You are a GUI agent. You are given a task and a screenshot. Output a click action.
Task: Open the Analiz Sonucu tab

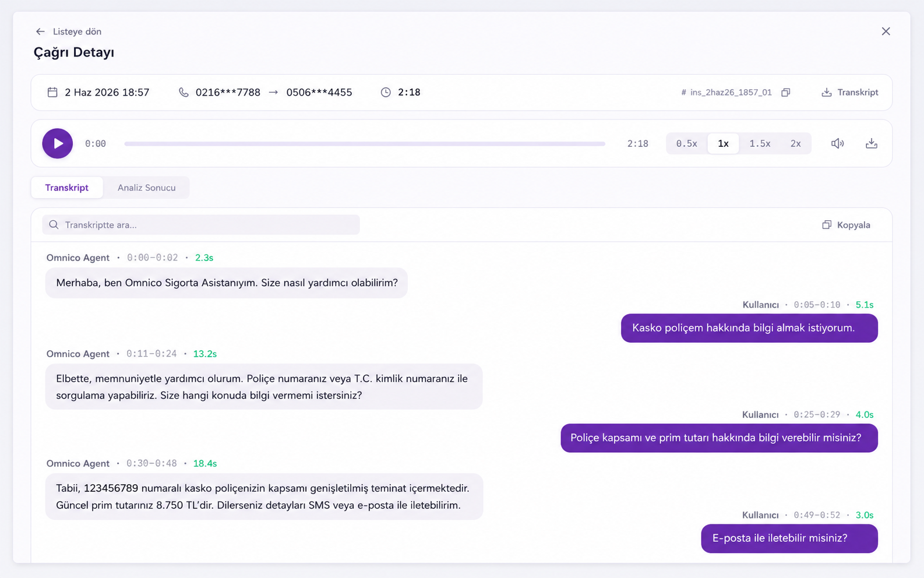click(146, 188)
